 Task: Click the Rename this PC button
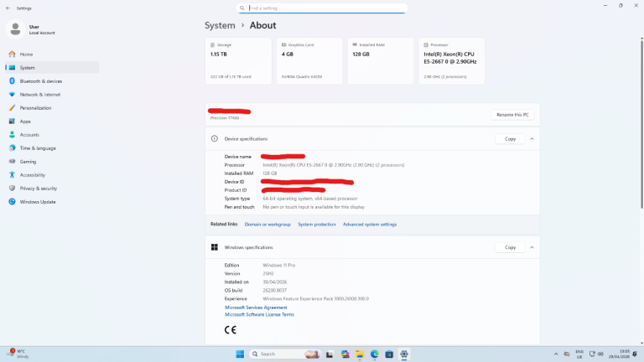[512, 114]
